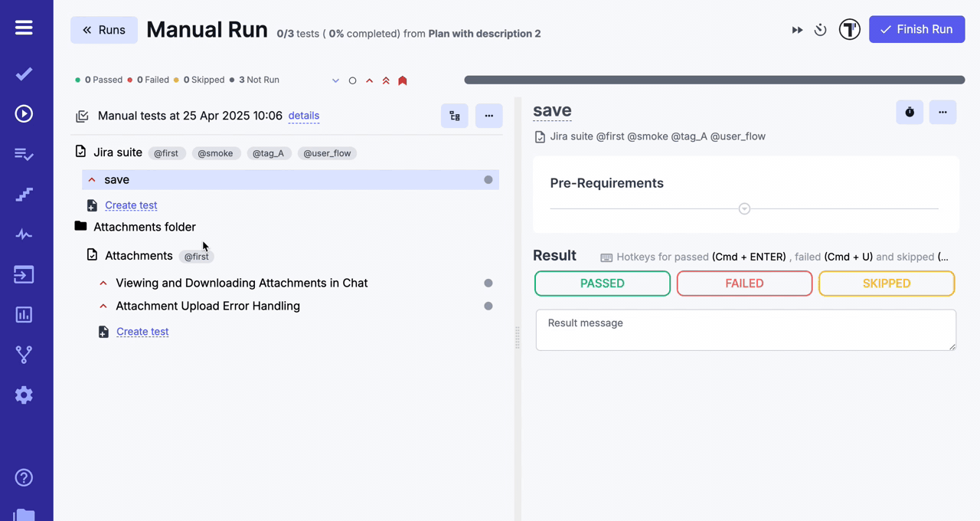Mark test as FAILED
The height and width of the screenshot is (521, 980).
coord(744,283)
